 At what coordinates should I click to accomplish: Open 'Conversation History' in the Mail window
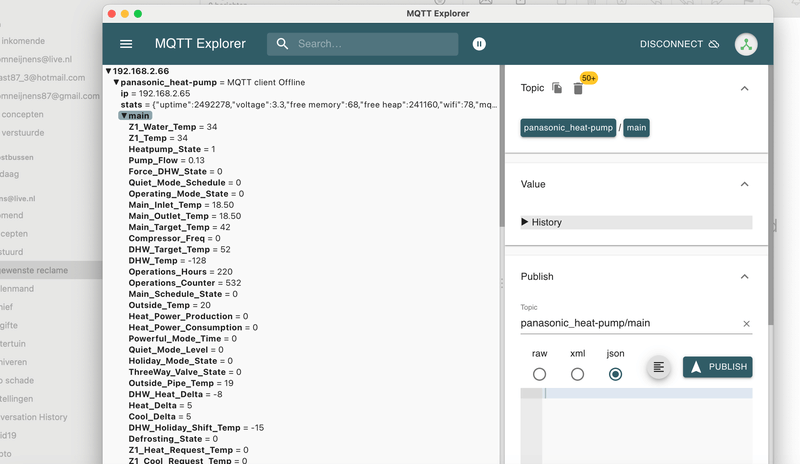click(34, 417)
